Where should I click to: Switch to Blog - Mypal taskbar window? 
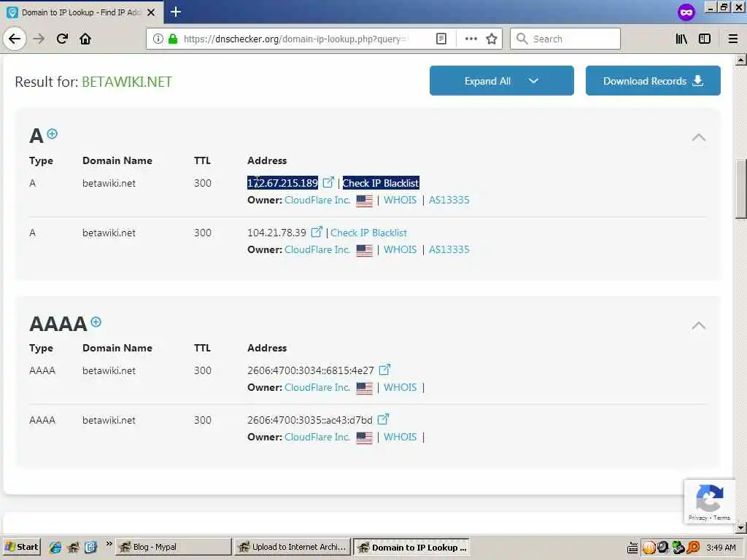coord(174,547)
